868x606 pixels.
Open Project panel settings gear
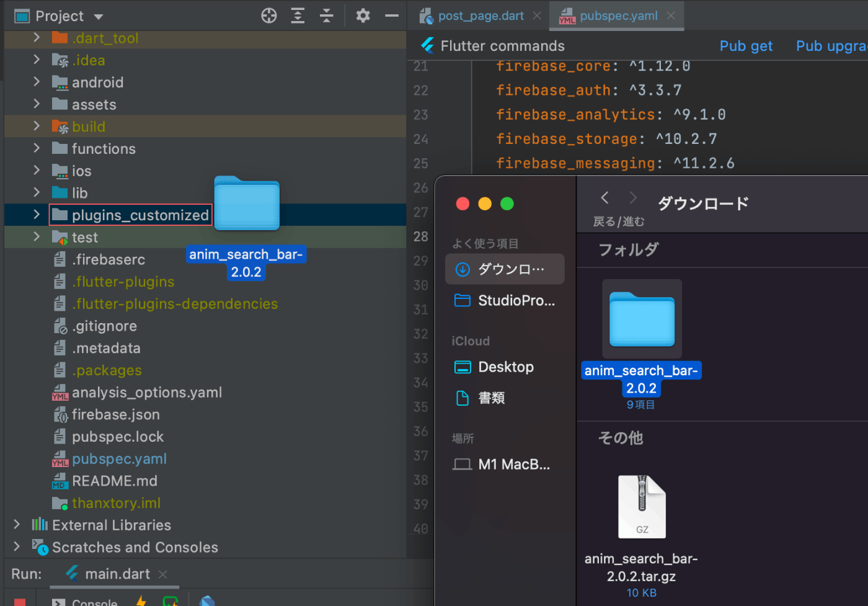click(x=363, y=16)
